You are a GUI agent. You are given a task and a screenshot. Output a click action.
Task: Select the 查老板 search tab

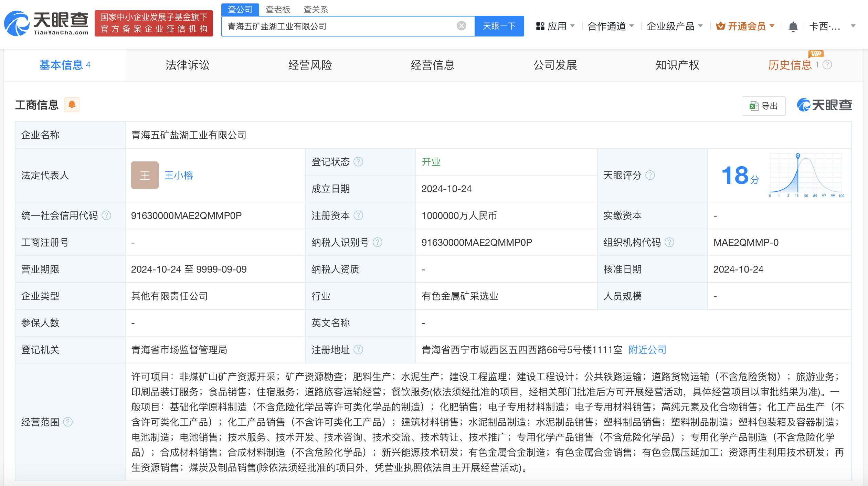[x=278, y=9]
